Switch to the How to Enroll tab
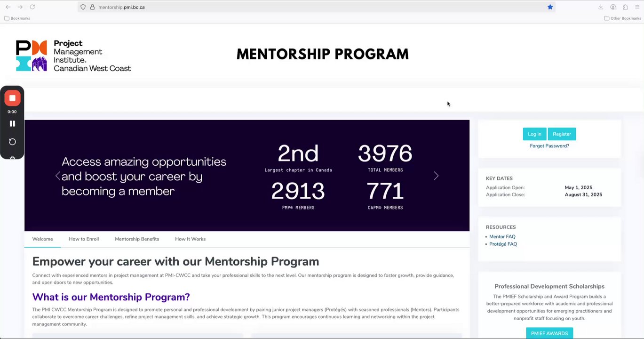This screenshot has width=644, height=339. coord(84,239)
